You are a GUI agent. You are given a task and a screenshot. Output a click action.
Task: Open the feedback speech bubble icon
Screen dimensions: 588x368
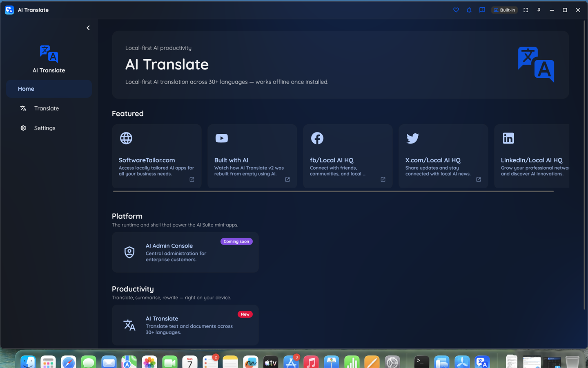pyautogui.click(x=482, y=10)
